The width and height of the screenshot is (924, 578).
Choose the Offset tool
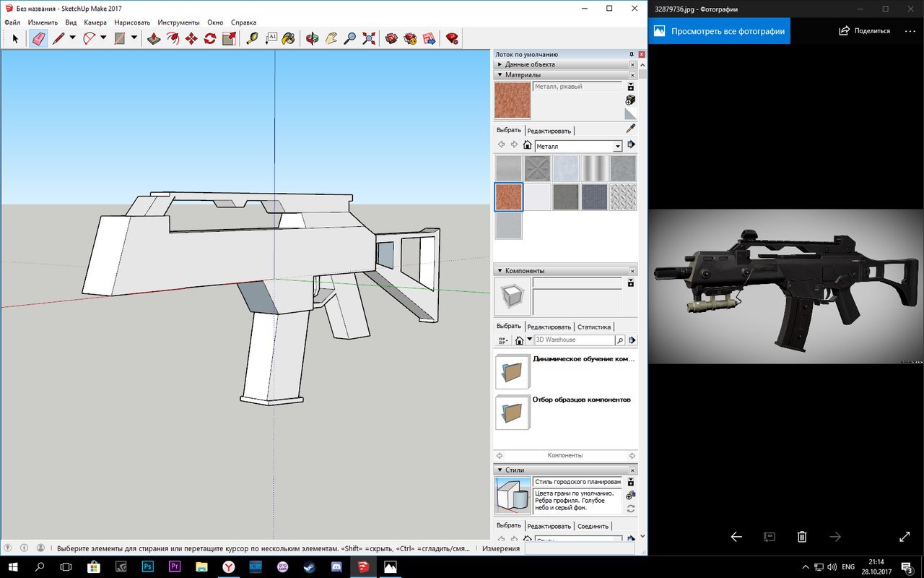(x=173, y=38)
